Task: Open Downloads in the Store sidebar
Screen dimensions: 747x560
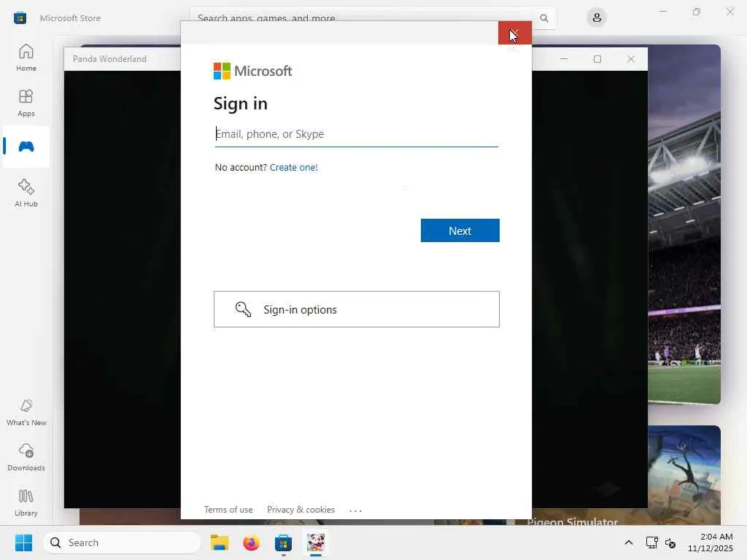Action: (x=26, y=458)
